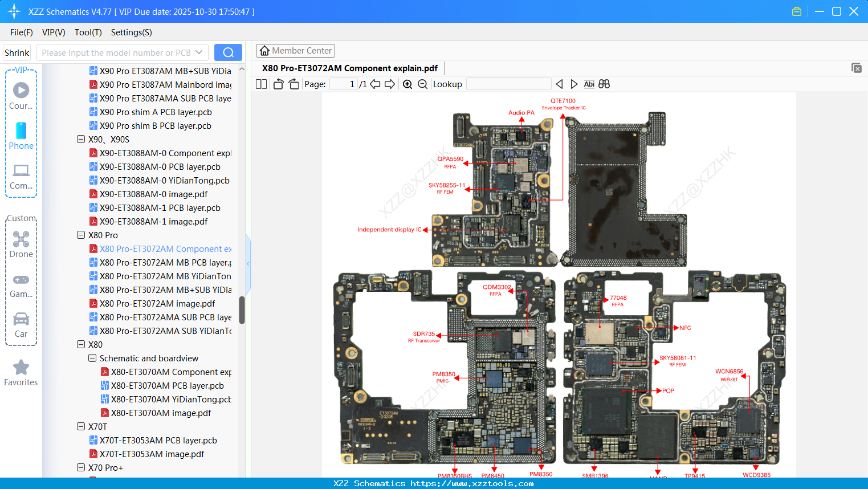The image size is (868, 489).
Task: Select the X80 Pro-ET3072AM Component explain.pdf tab
Action: pos(350,68)
